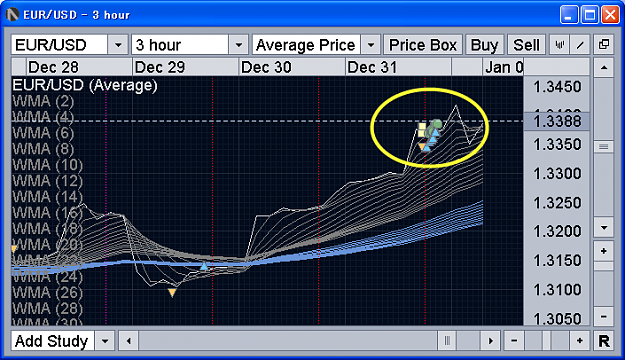
Task: Click the yellow square marker near Dec 31
Action: pyautogui.click(x=422, y=130)
